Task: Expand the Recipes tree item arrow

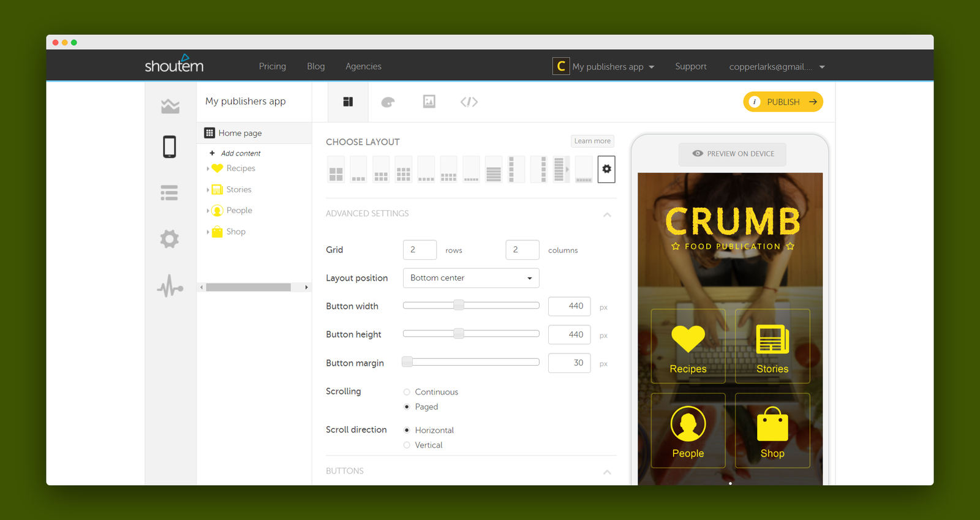Action: pyautogui.click(x=208, y=168)
